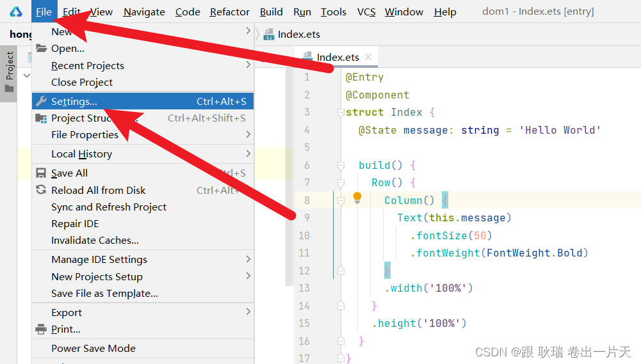
Task: Open the Build menu
Action: [x=271, y=12]
